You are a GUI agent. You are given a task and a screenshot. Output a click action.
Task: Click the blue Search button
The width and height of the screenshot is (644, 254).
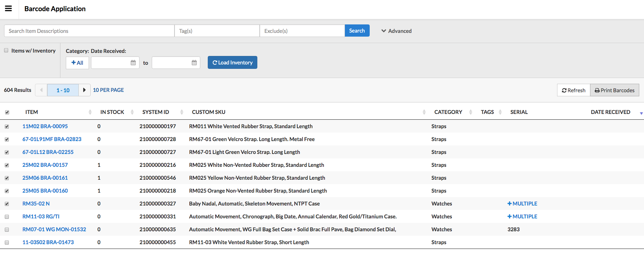click(x=357, y=31)
